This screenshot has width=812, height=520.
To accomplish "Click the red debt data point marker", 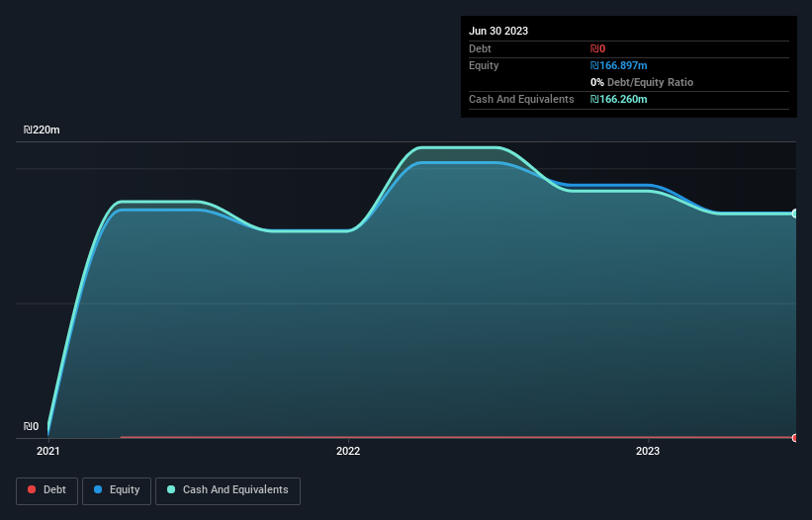I will tap(795, 438).
